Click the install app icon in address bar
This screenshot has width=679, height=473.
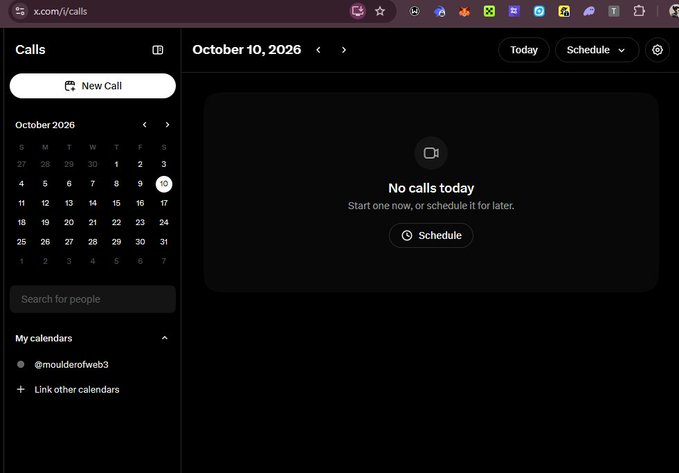(358, 11)
